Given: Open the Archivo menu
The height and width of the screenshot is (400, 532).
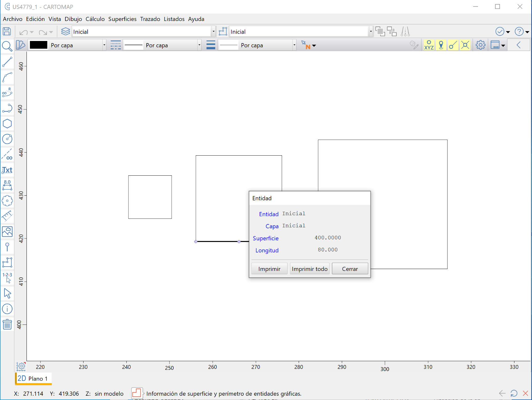Looking at the screenshot, I should click(13, 19).
